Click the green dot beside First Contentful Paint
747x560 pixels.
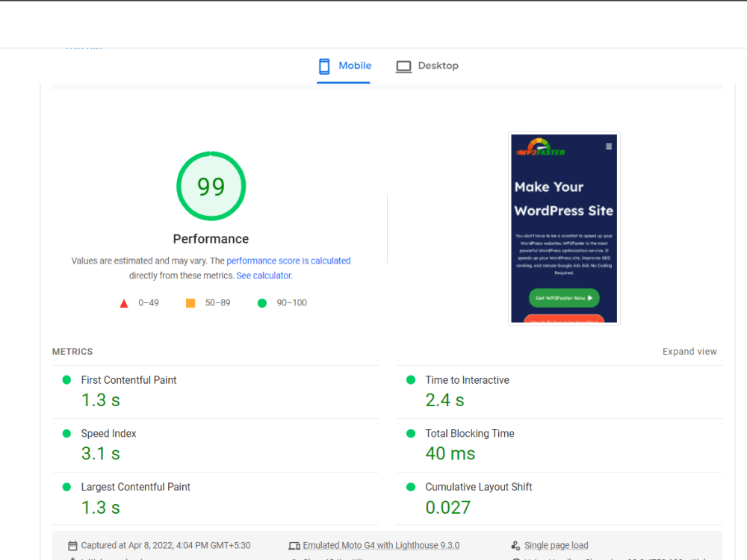66,379
